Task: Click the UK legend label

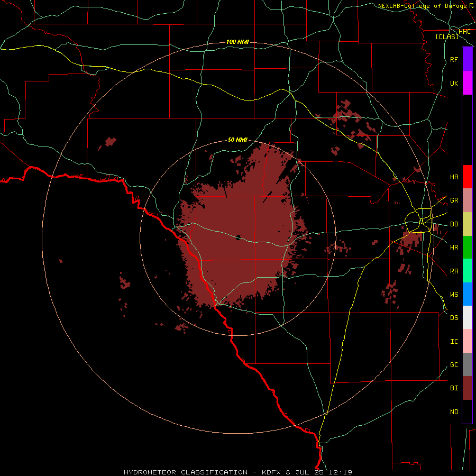Action: coord(454,83)
